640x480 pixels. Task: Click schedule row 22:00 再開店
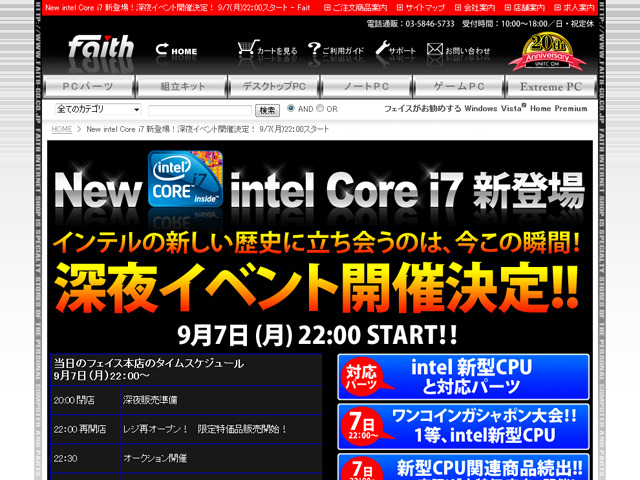[186, 429]
